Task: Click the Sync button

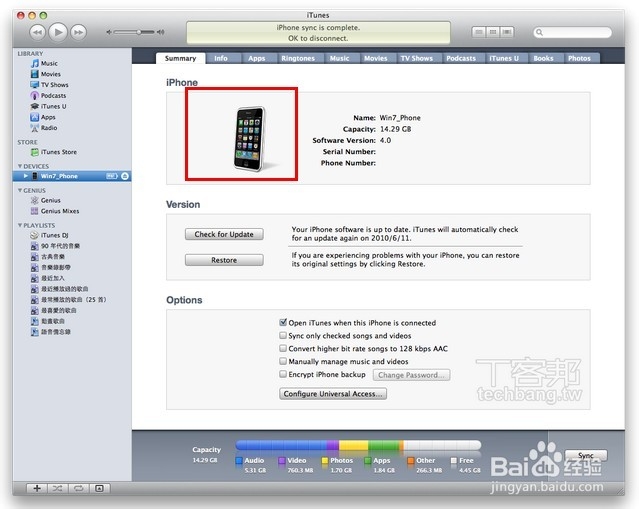Action: coord(586,456)
